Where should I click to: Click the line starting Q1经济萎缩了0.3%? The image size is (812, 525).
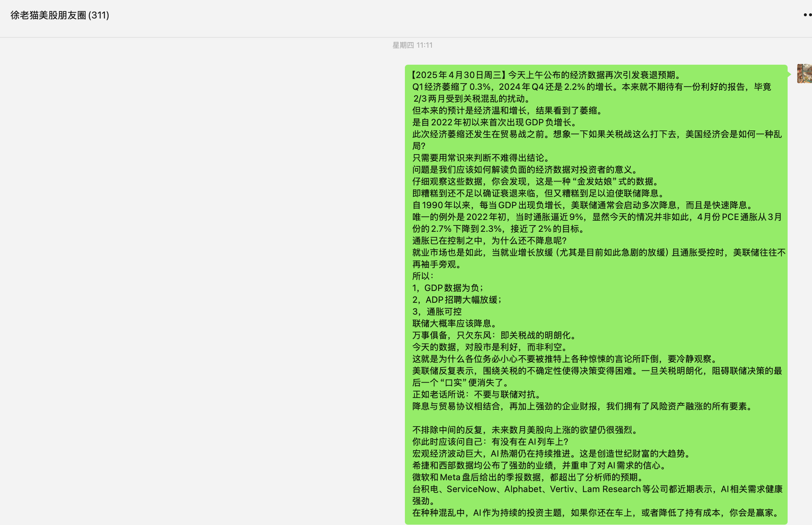point(591,87)
